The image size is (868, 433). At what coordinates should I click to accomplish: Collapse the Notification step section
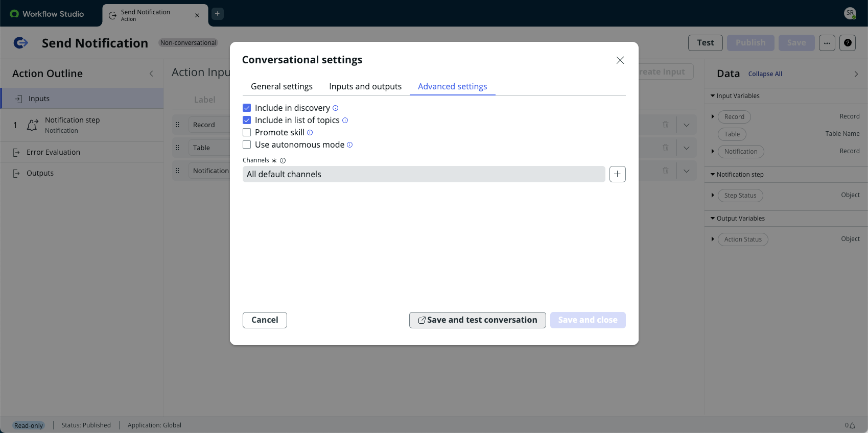tap(713, 175)
